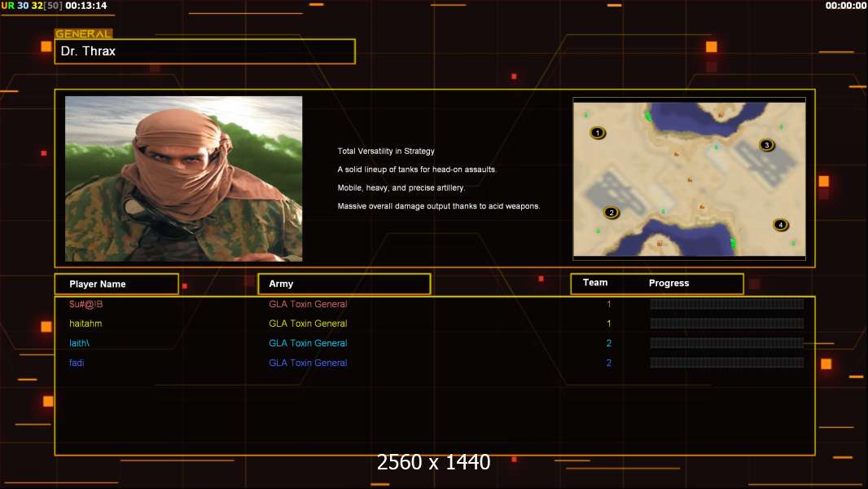Screen dimensions: 868x489
Task: Click team number 1 for haitahm
Action: [x=609, y=324]
